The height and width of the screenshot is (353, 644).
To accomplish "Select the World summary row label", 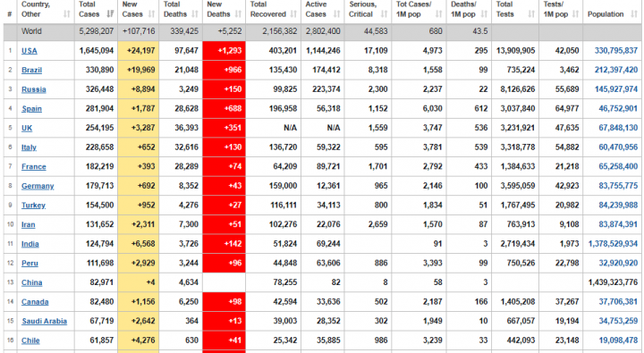I will 31,31.
